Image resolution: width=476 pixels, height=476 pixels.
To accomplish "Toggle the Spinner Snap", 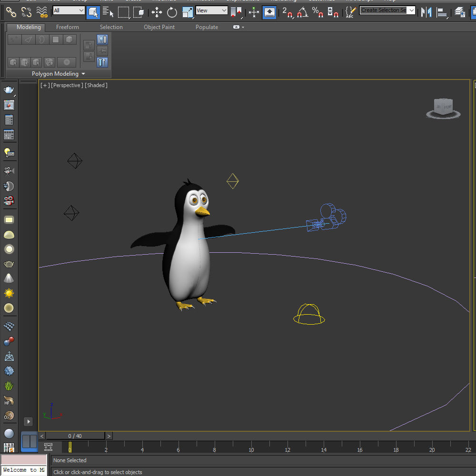I will pyautogui.click(x=333, y=12).
